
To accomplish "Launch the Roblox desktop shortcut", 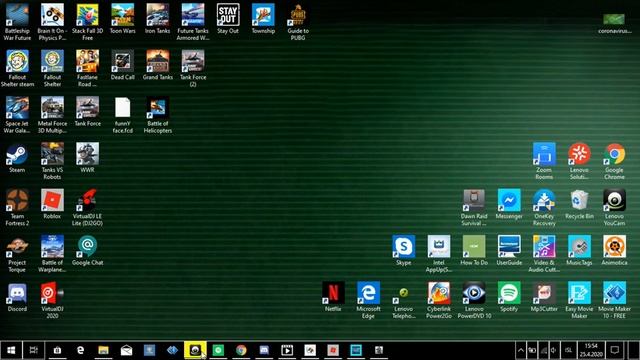I will click(x=52, y=204).
